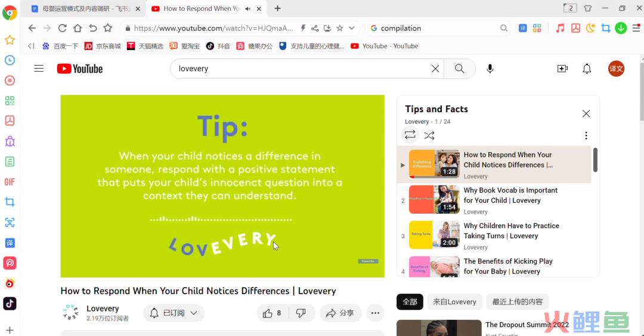
Task: Add a sidebar app with plus
Action: pos(10,330)
